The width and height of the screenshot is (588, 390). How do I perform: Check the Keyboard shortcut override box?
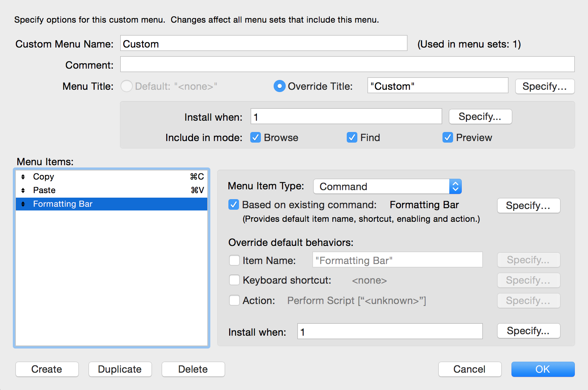pos(234,280)
